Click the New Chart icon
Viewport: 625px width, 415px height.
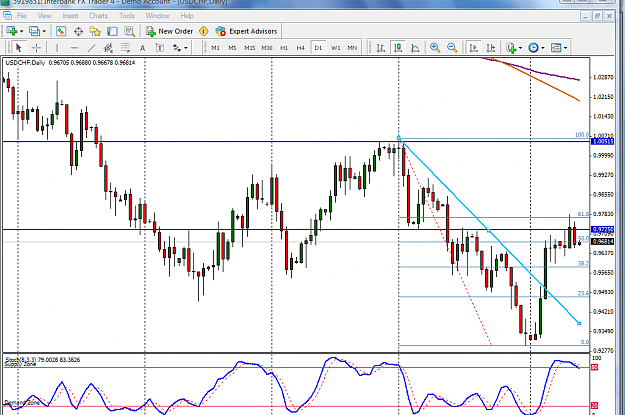pos(11,31)
